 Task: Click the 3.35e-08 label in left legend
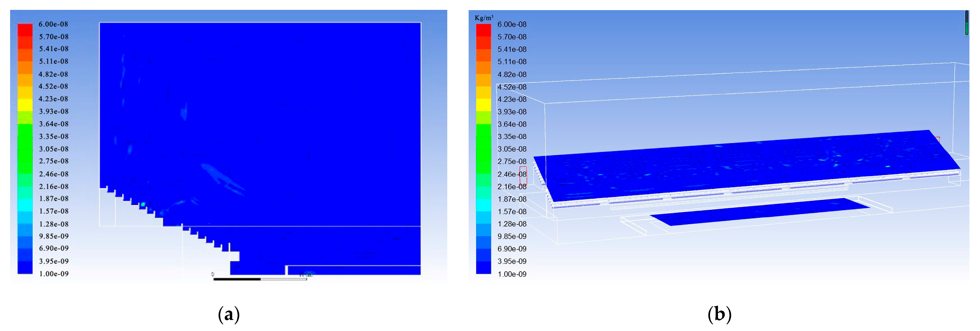pyautogui.click(x=54, y=136)
